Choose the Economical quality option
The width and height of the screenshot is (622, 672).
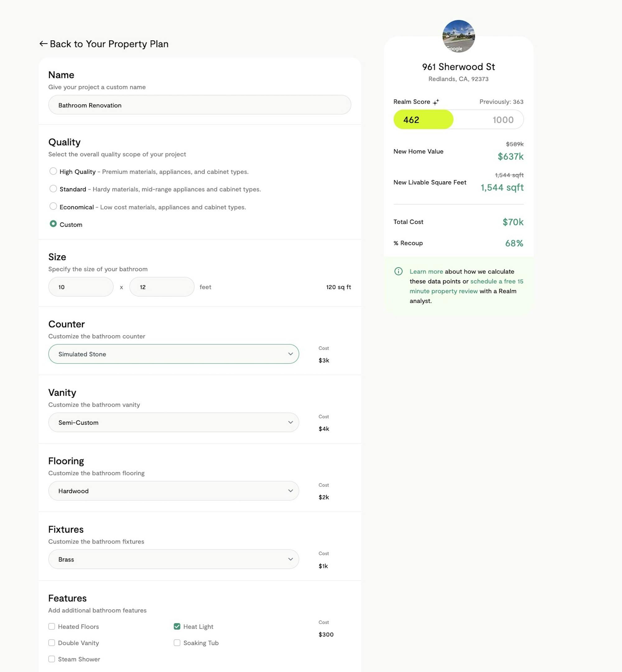point(53,206)
